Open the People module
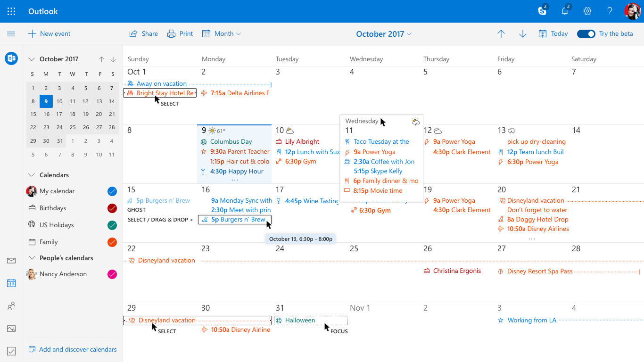The height and width of the screenshot is (362, 644). point(11,306)
